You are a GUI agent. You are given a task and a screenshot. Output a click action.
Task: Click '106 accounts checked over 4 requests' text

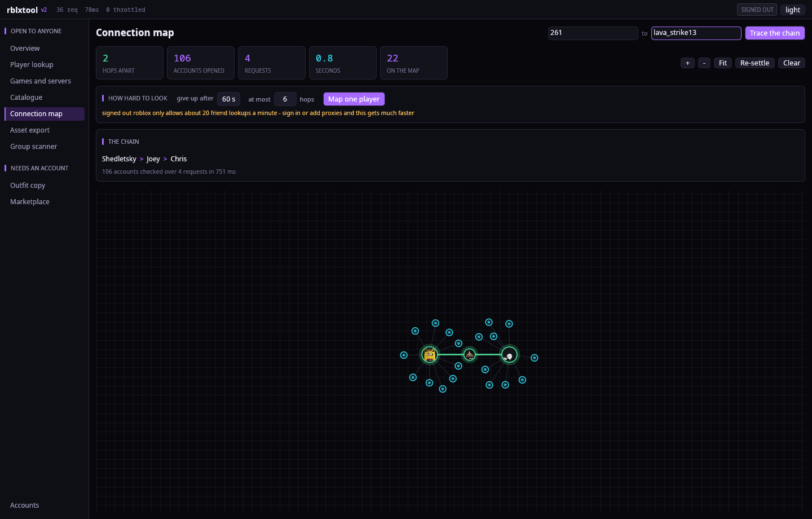click(x=169, y=172)
